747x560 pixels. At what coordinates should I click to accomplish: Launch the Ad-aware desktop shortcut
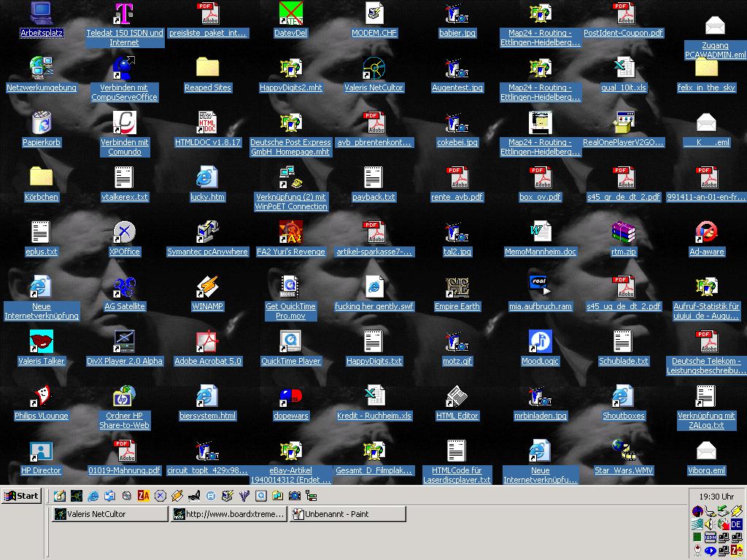tap(706, 233)
